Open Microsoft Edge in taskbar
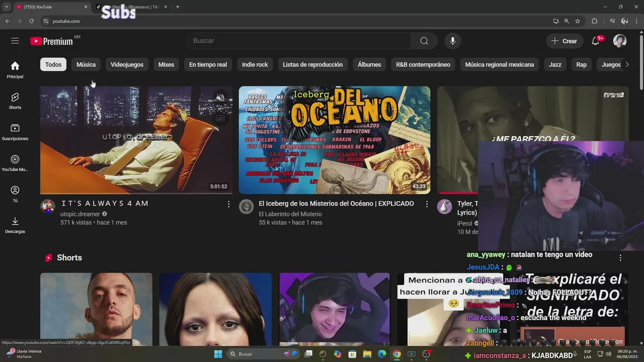Viewport: 644px width, 362px height. (x=382, y=354)
